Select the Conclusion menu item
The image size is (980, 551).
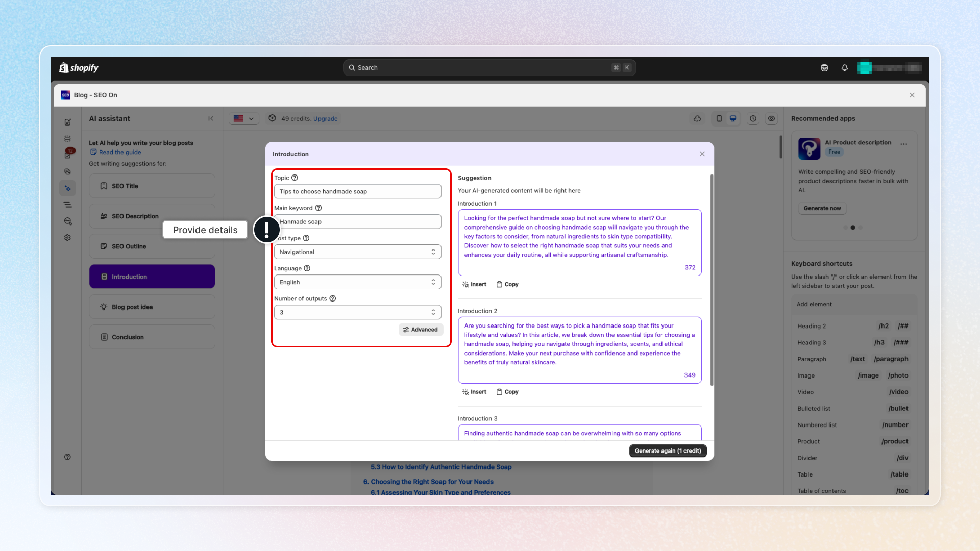[152, 337]
